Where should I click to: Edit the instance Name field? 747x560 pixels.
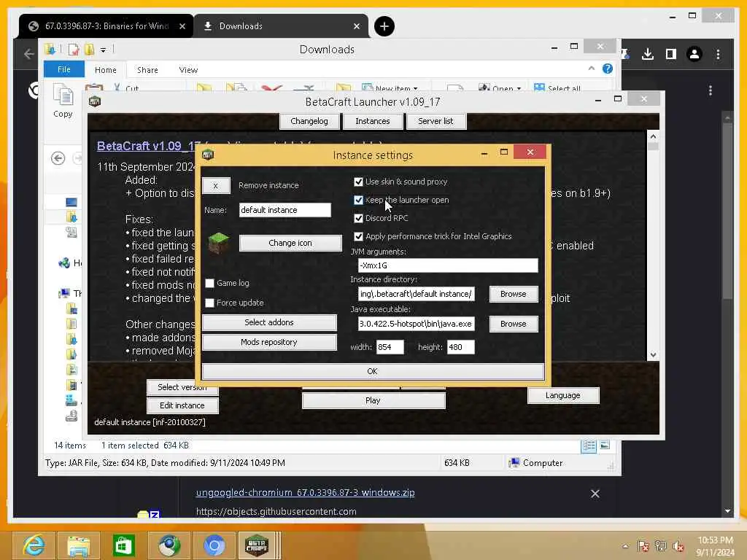pos(285,210)
